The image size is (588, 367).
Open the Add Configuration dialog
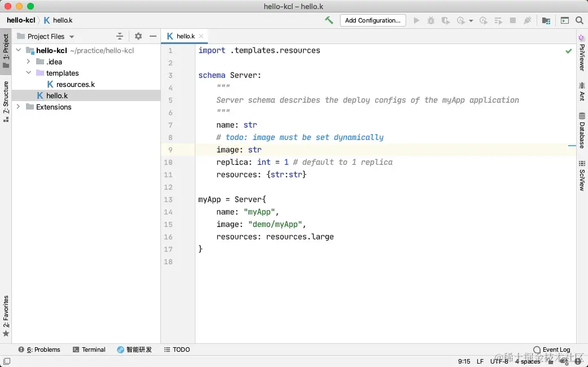(x=373, y=20)
